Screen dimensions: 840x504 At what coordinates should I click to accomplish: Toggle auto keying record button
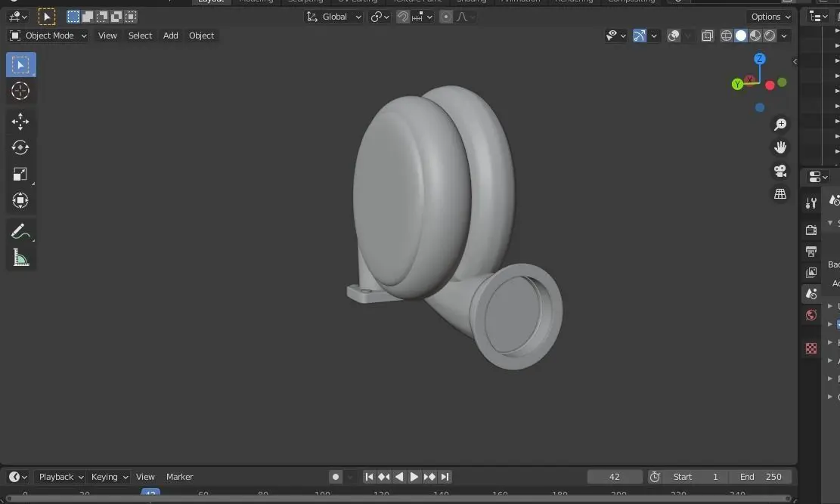336,477
